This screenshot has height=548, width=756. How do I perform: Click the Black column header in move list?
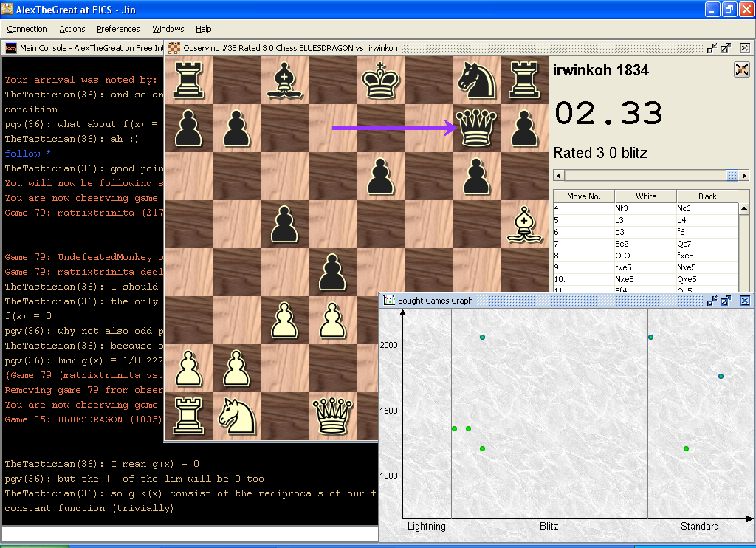click(707, 196)
